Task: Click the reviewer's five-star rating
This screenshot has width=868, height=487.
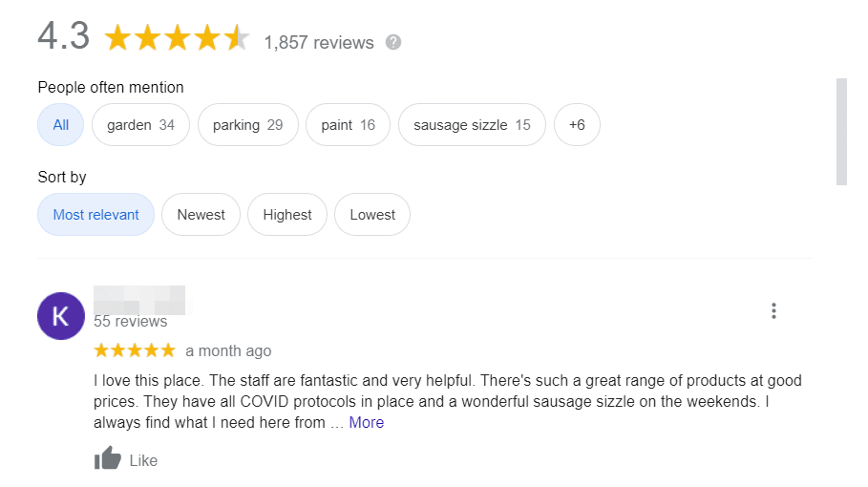Action: tap(135, 350)
